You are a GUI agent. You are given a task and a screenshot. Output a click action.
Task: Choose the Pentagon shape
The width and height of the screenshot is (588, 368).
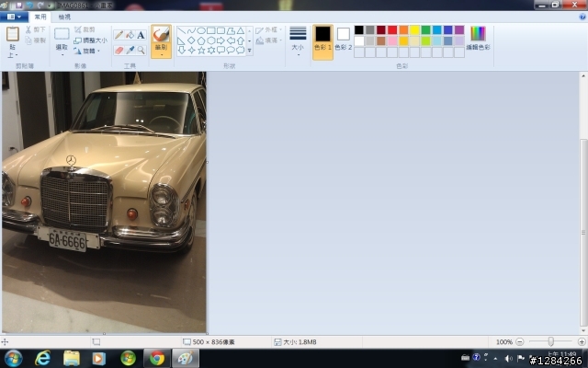point(201,40)
